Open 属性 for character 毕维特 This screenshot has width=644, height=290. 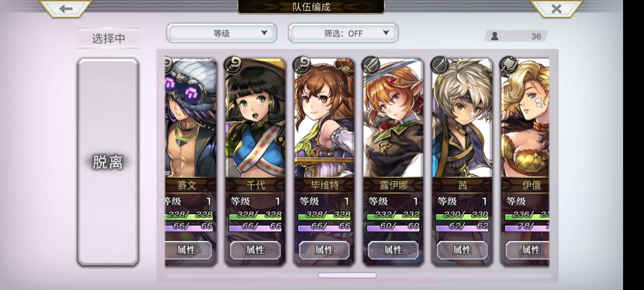324,250
